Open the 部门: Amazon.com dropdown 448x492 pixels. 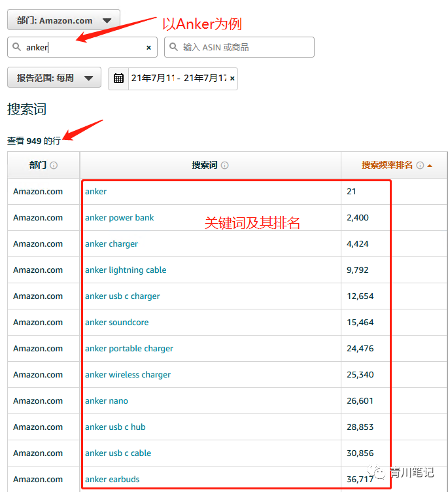(63, 20)
